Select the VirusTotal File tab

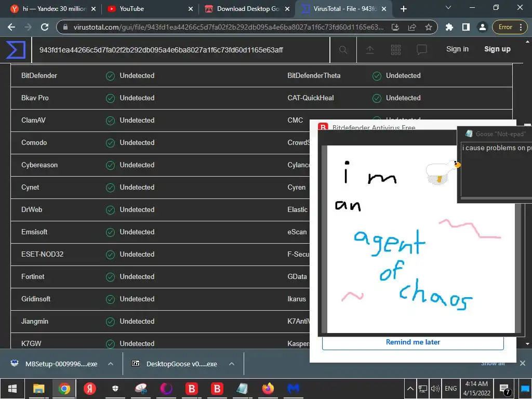point(344,9)
